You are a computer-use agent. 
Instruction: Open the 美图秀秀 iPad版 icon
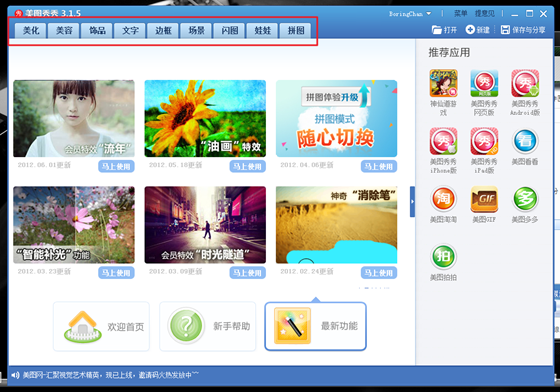pos(484,141)
